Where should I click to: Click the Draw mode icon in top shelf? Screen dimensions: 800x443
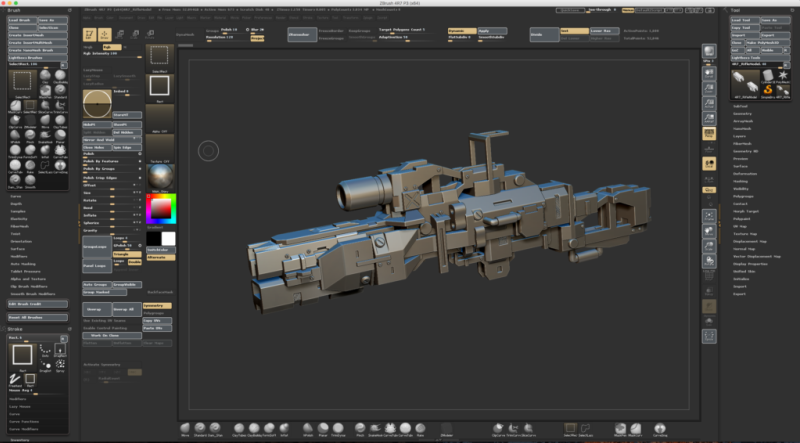tap(104, 34)
